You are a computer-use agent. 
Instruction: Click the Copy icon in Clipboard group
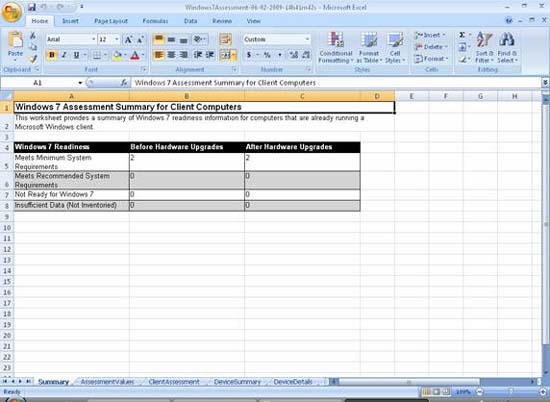pyautogui.click(x=33, y=47)
